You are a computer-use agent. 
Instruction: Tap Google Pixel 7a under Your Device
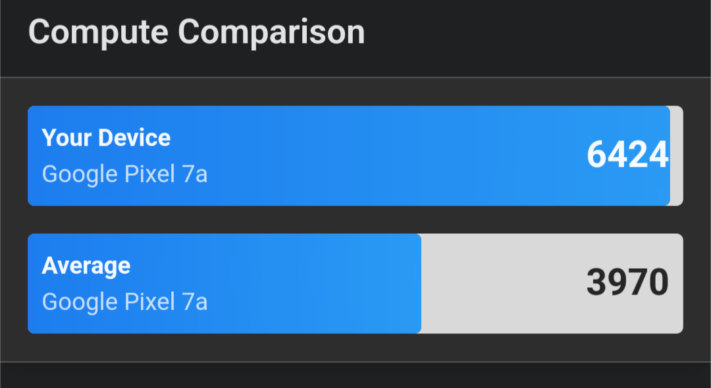(125, 175)
